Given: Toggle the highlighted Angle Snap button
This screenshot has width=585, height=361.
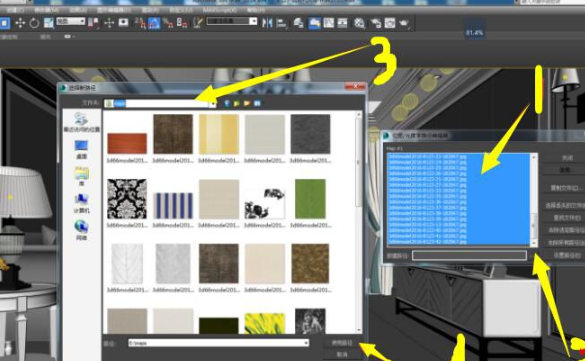Looking at the screenshot, I should [x=154, y=23].
